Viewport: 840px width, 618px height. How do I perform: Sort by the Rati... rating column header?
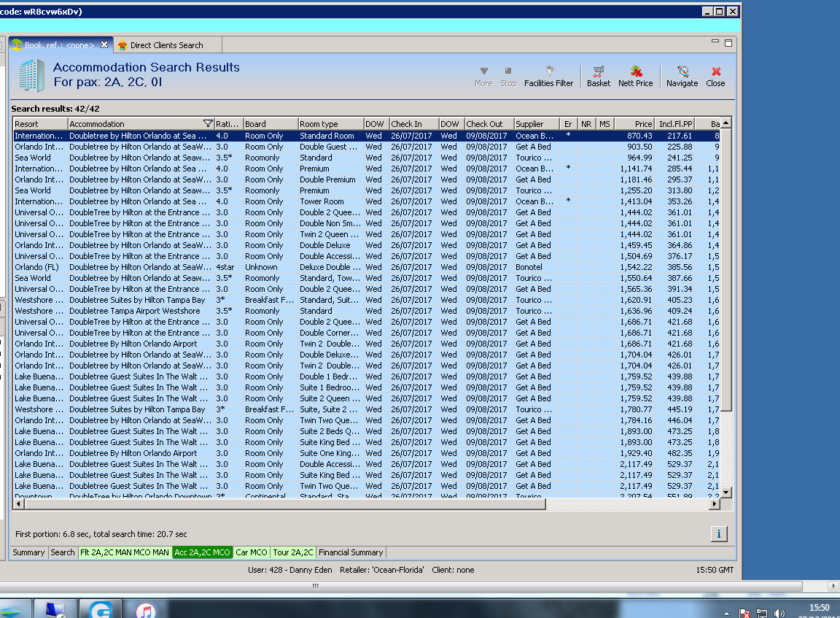229,124
